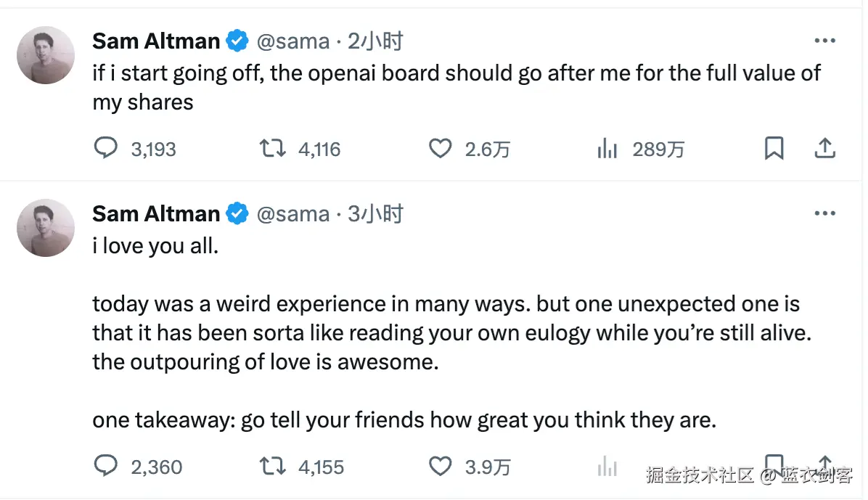This screenshot has width=868, height=500.
Task: Share the openai board shares tweet
Action: [824, 149]
